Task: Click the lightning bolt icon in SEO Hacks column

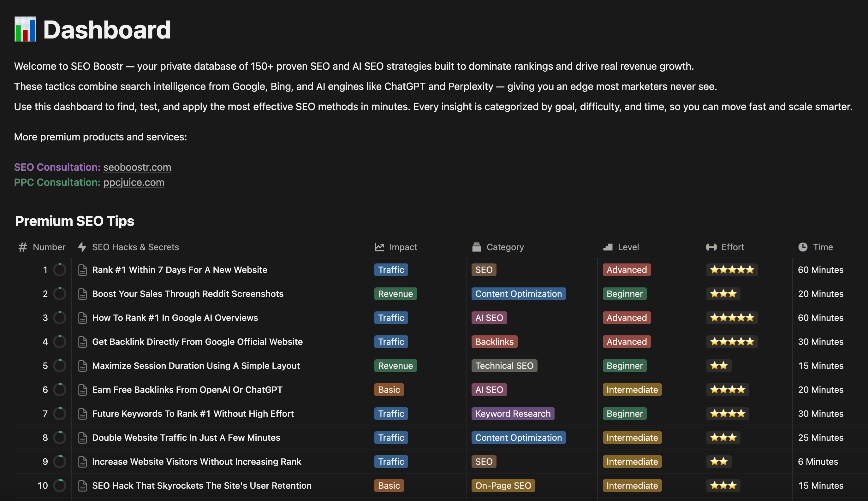Action: coord(81,247)
